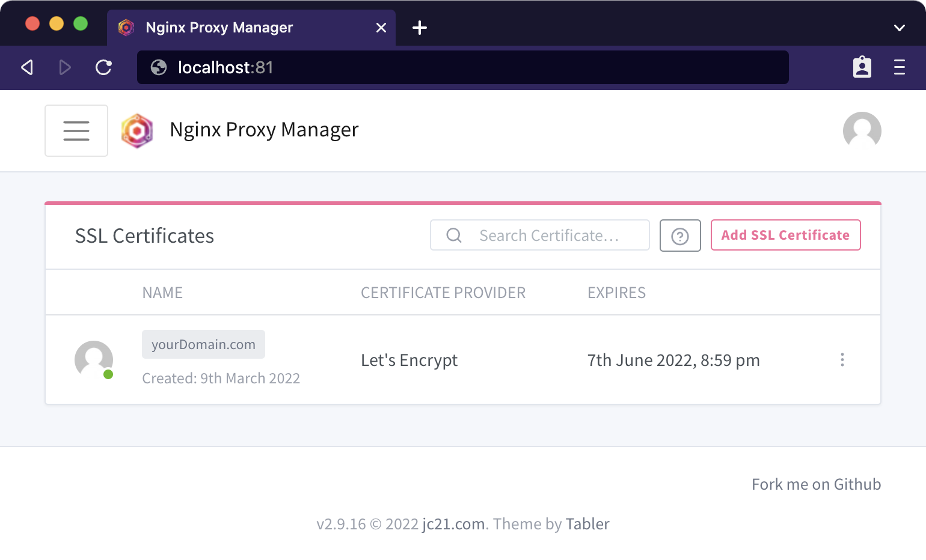Click the EXPIRES column header

click(616, 293)
